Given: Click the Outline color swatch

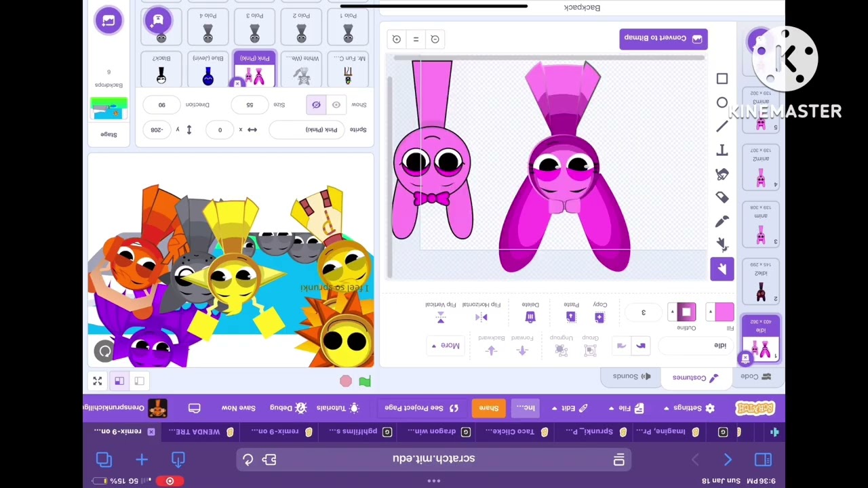Looking at the screenshot, I should click(x=686, y=312).
